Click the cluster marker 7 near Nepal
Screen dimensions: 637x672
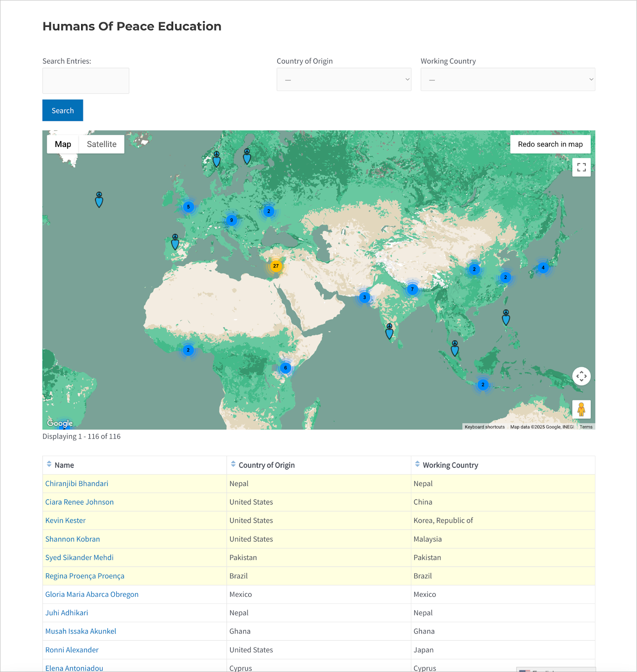pos(412,289)
